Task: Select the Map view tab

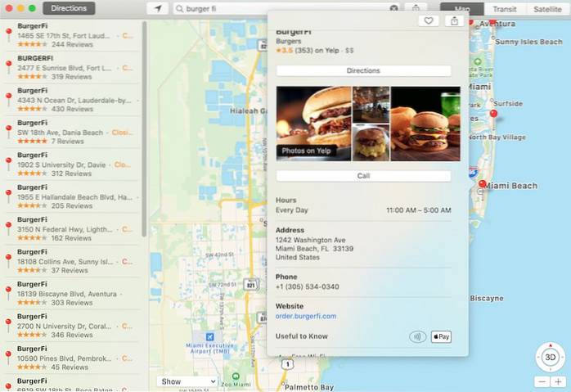Action: 462,8
